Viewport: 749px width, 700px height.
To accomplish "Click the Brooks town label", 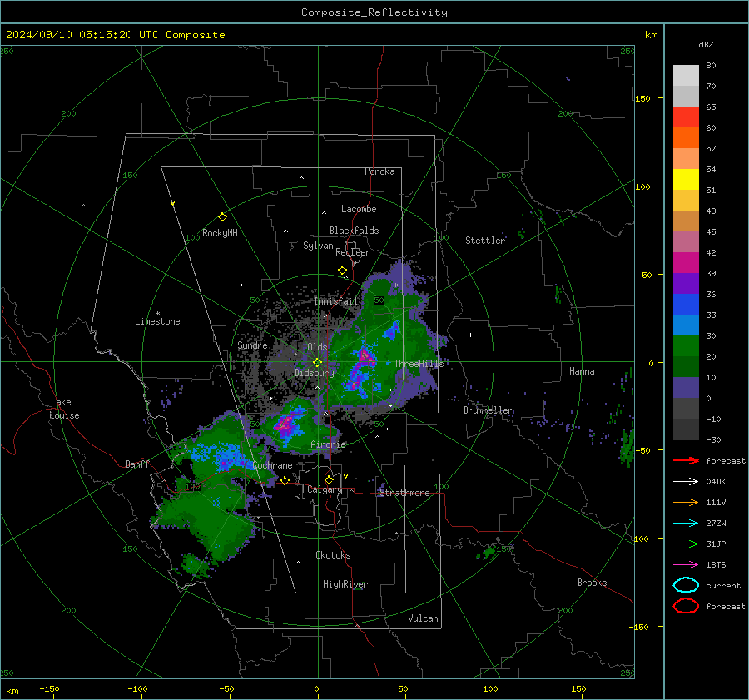I will (x=592, y=583).
